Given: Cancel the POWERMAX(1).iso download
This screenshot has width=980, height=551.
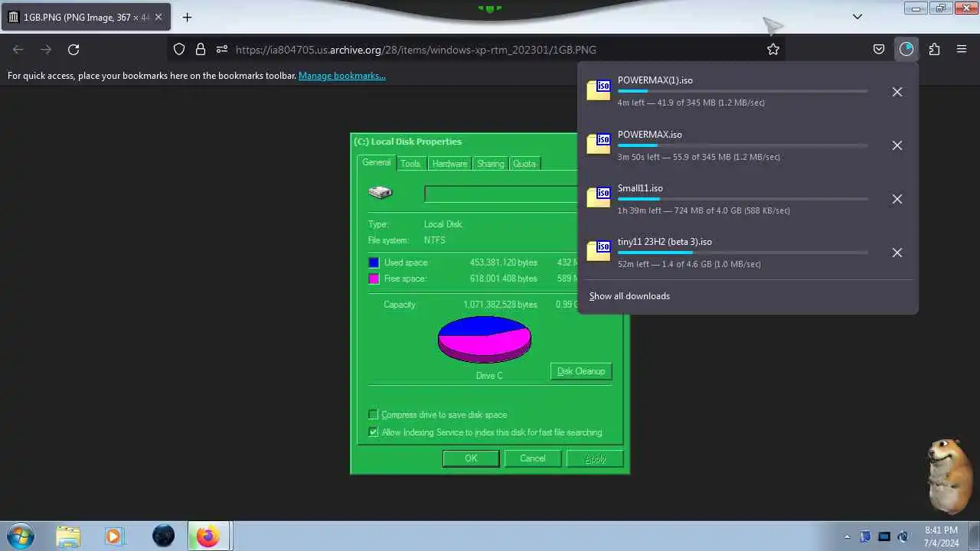Looking at the screenshot, I should [897, 92].
